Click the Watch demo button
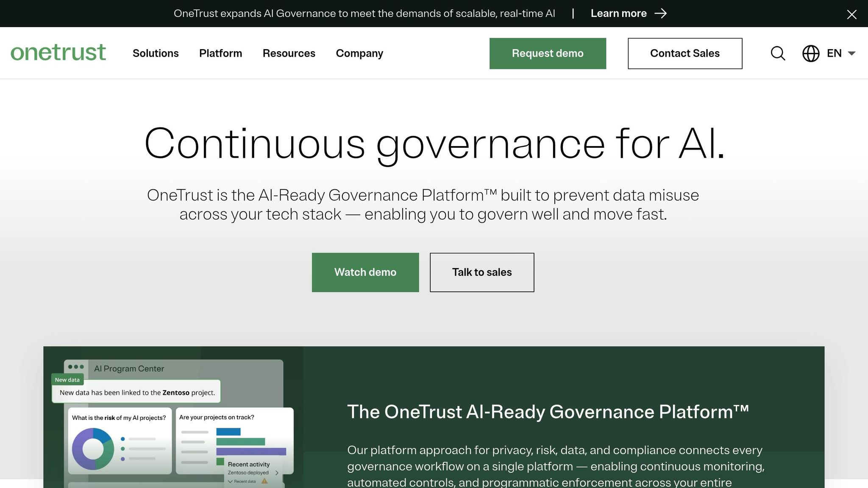The width and height of the screenshot is (868, 488). pyautogui.click(x=365, y=272)
